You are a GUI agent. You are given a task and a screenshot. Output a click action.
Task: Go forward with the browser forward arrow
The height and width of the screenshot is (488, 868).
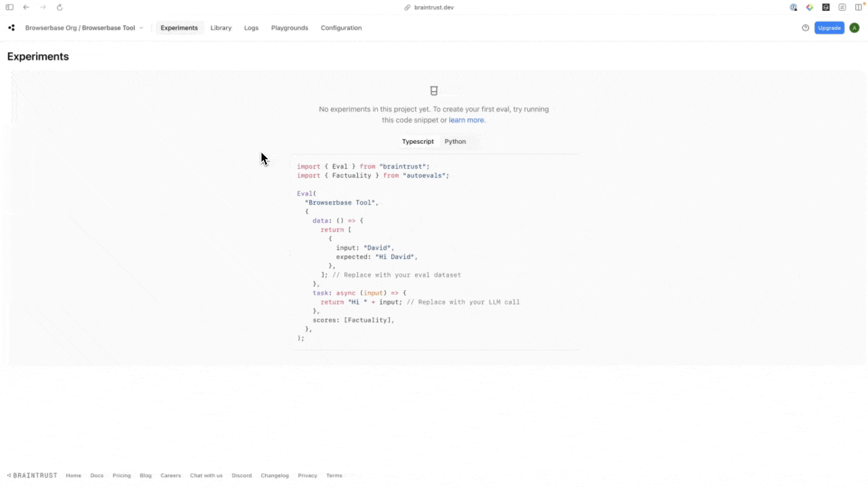point(43,7)
